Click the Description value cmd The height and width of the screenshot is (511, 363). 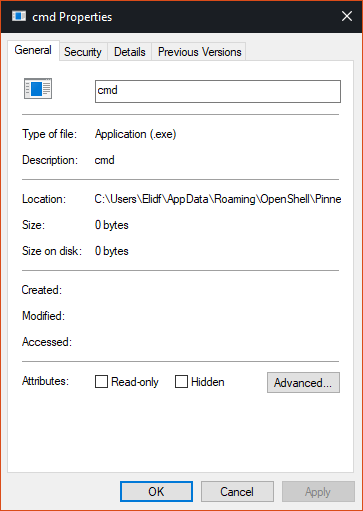coord(105,160)
